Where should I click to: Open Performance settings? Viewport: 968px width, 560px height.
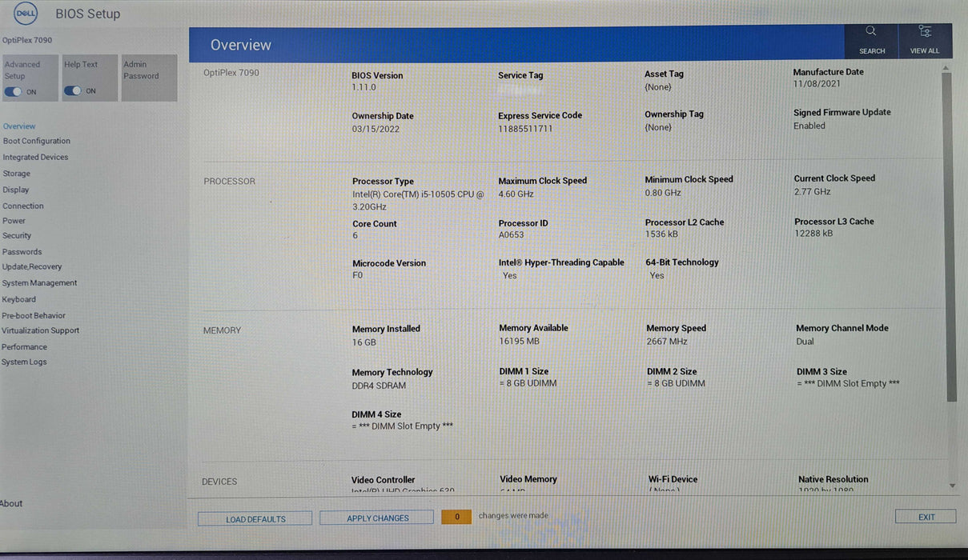pyautogui.click(x=24, y=346)
